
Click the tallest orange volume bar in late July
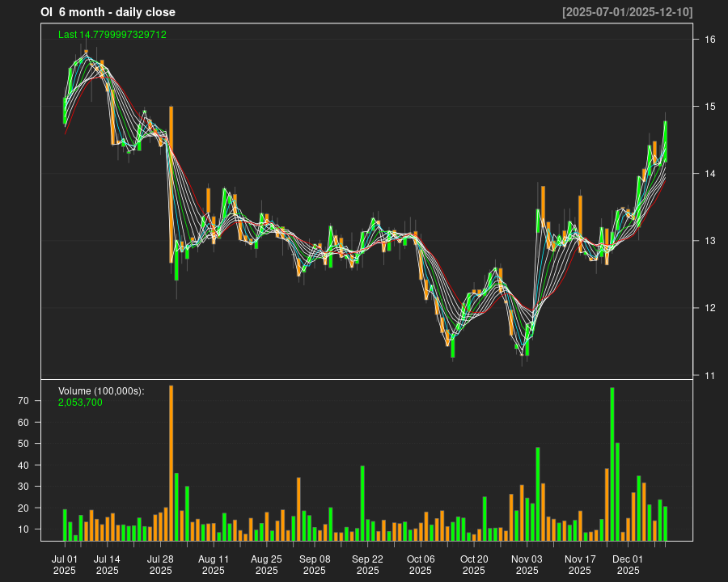tap(171, 462)
